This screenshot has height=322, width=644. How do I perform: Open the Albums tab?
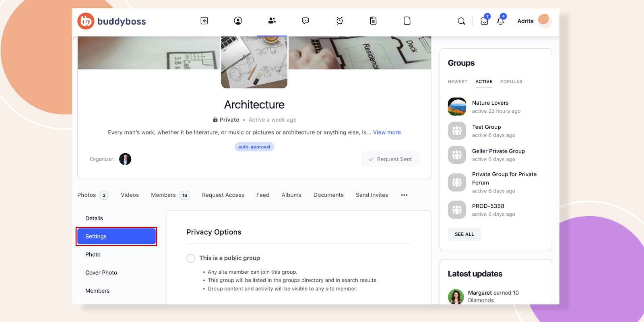pos(291,195)
